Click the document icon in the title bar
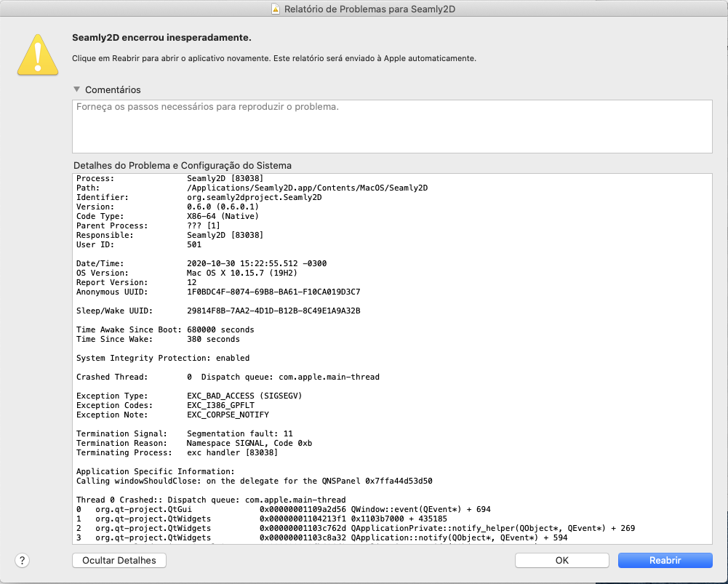728x584 pixels. coord(275,9)
